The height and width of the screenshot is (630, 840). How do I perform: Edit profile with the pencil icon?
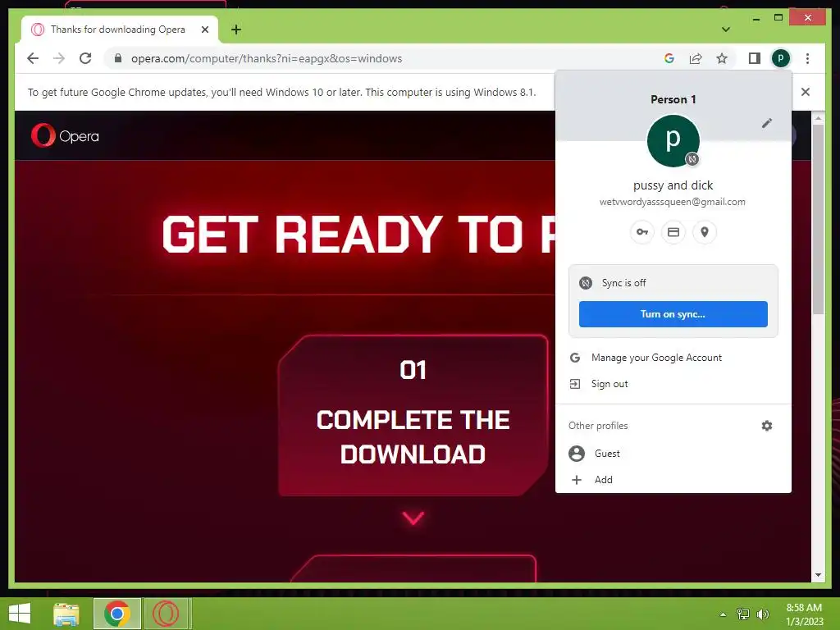[x=767, y=123]
